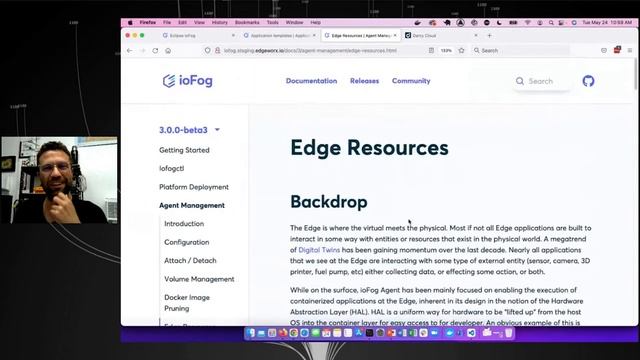The width and height of the screenshot is (640, 360).
Task: Click the Firefox toolbar Search box
Action: [521, 51]
